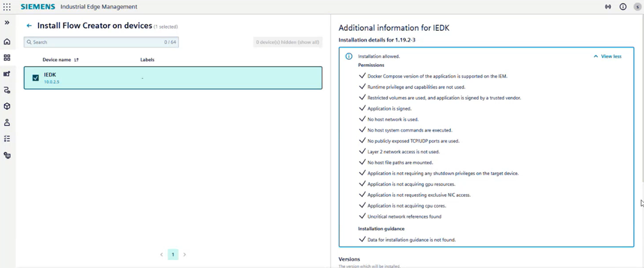
Task: Open the apps grid sidebar icon
Action: (7, 57)
